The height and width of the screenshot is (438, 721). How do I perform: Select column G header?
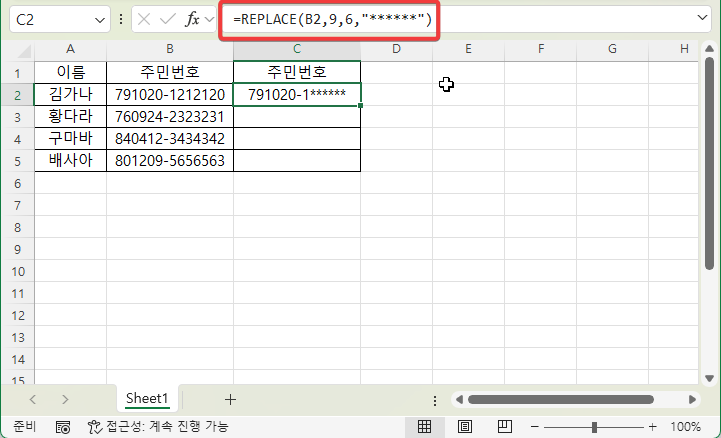[x=612, y=49]
